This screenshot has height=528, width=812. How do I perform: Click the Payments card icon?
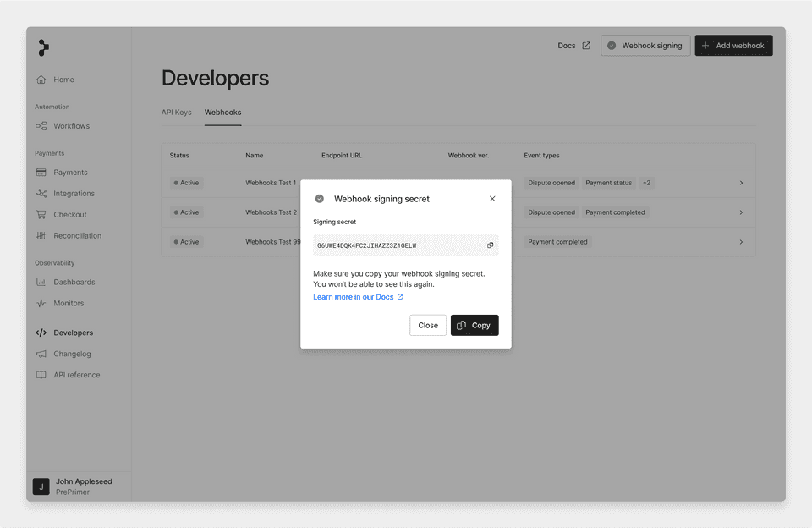click(41, 173)
